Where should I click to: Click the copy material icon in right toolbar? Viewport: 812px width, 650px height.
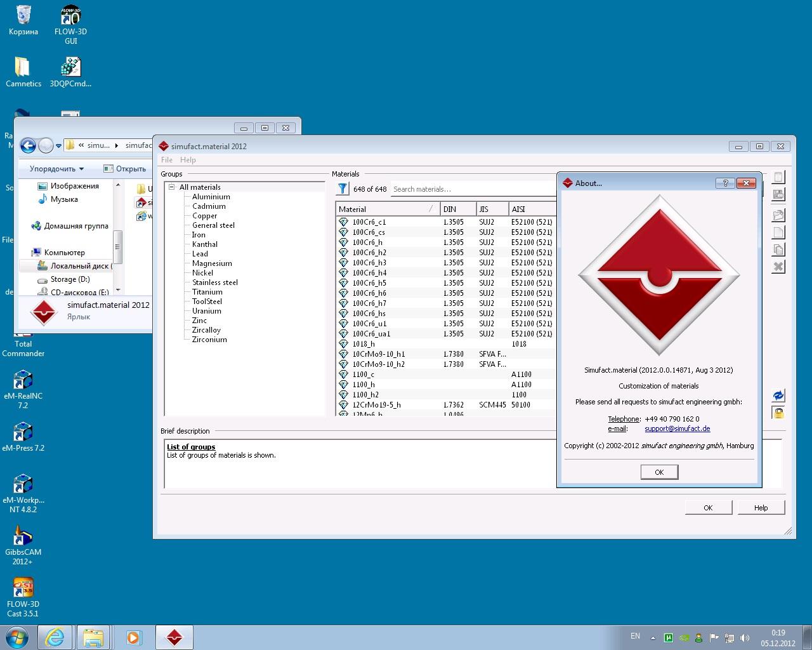pos(778,249)
